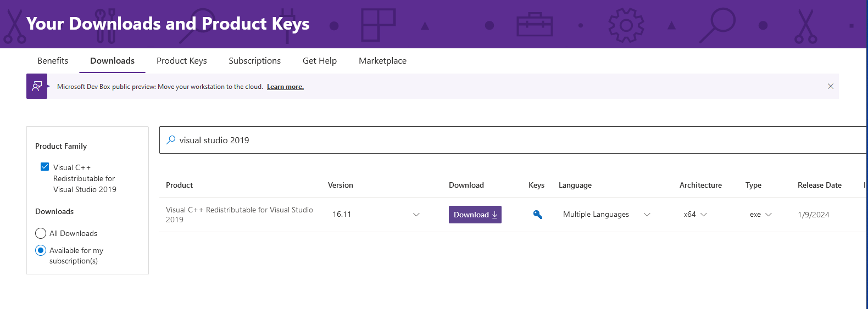
Task: Uncheck Visual C++ Redistributable for Visual Studio 2019
Action: (x=45, y=167)
